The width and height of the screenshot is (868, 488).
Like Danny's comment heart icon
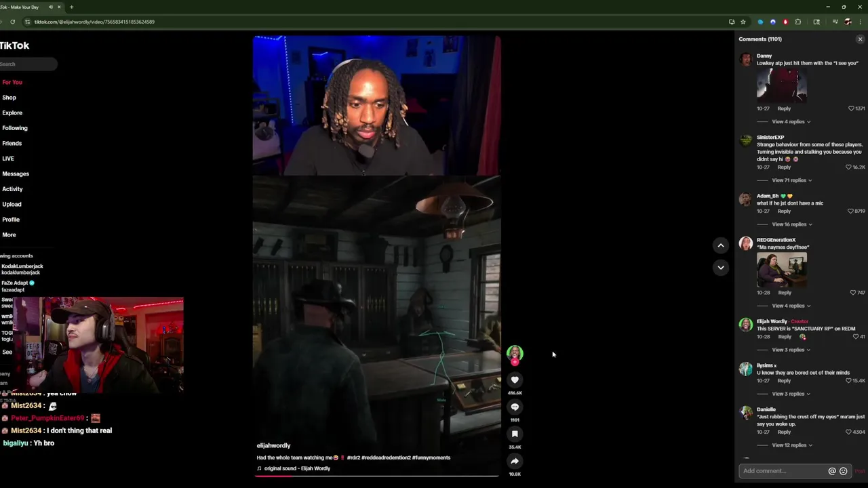tap(851, 108)
